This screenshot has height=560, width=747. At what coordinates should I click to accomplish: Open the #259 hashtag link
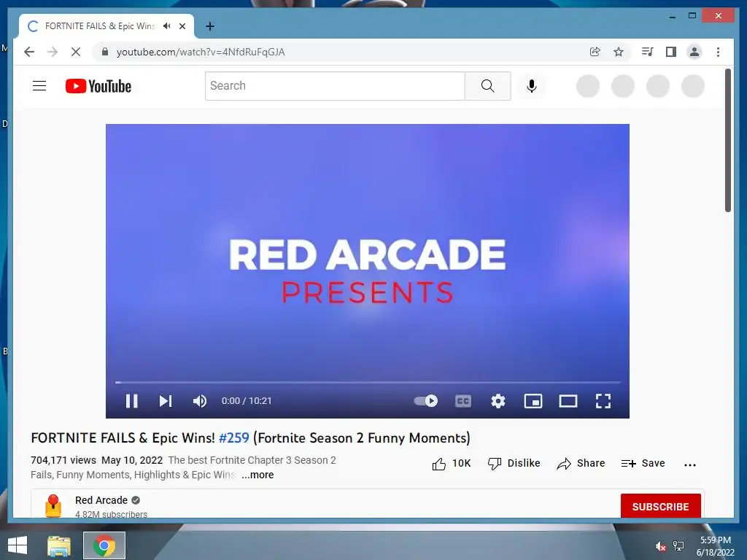[x=234, y=437]
